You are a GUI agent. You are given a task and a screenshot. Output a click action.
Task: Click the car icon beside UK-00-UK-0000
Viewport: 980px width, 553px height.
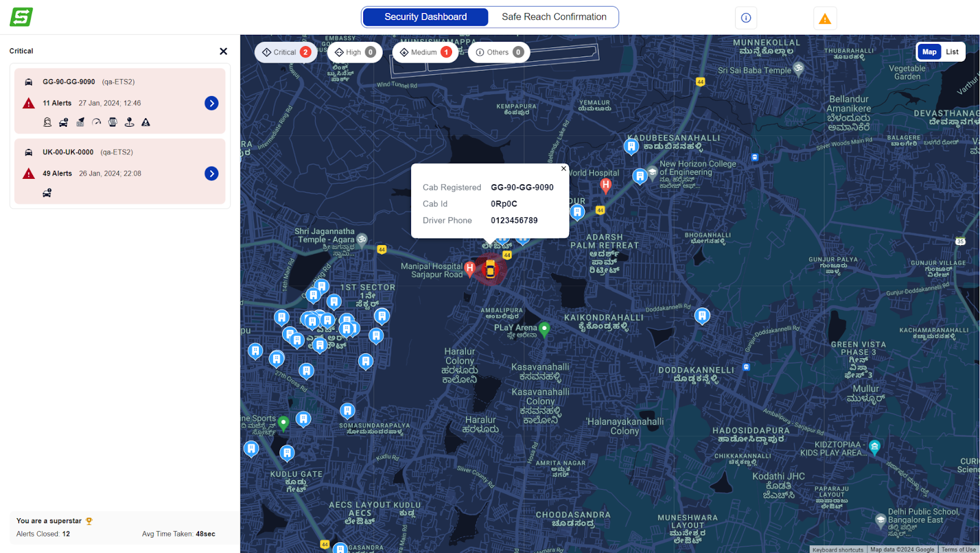[29, 152]
